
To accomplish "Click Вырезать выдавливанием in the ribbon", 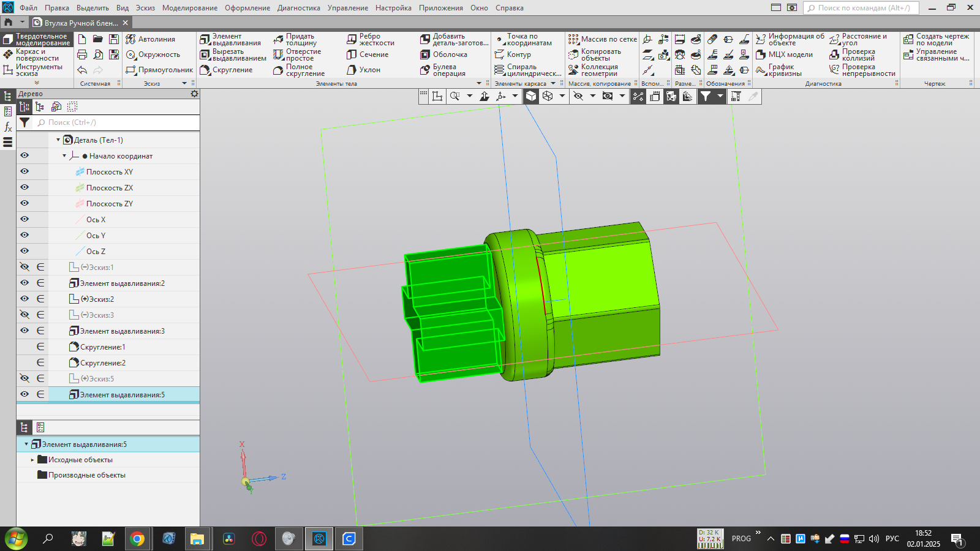I will 233,54.
